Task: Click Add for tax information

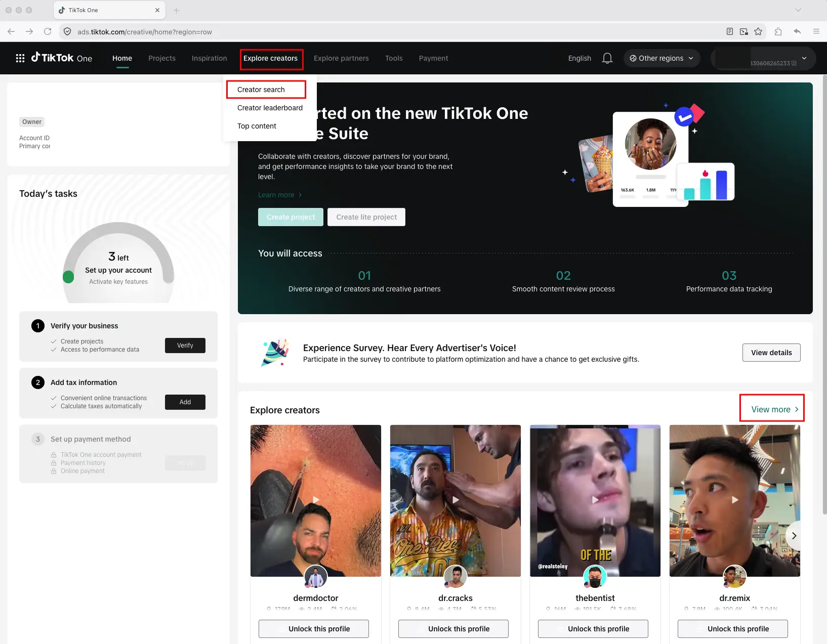Action: pyautogui.click(x=185, y=402)
